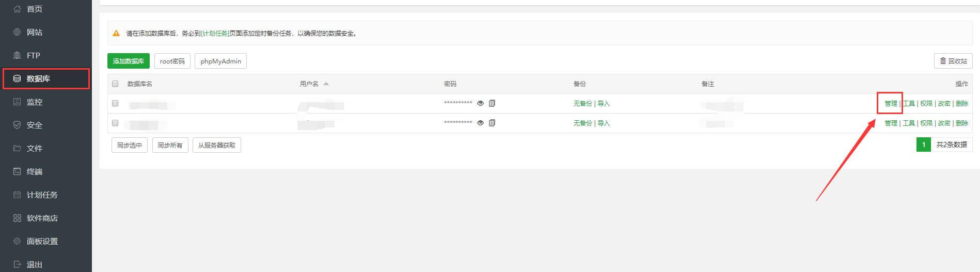Check the first database row checkbox

tap(115, 103)
